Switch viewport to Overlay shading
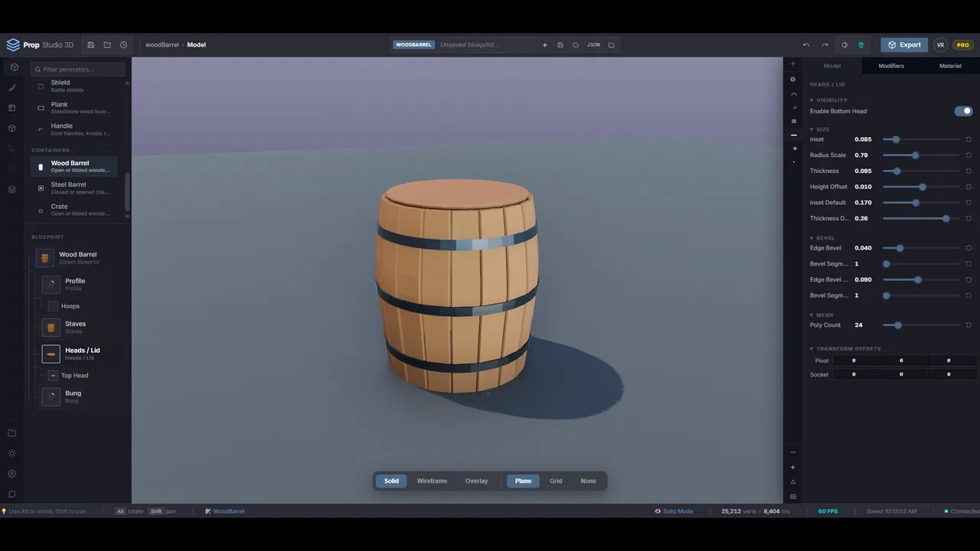This screenshot has width=980, height=551. pos(476,481)
